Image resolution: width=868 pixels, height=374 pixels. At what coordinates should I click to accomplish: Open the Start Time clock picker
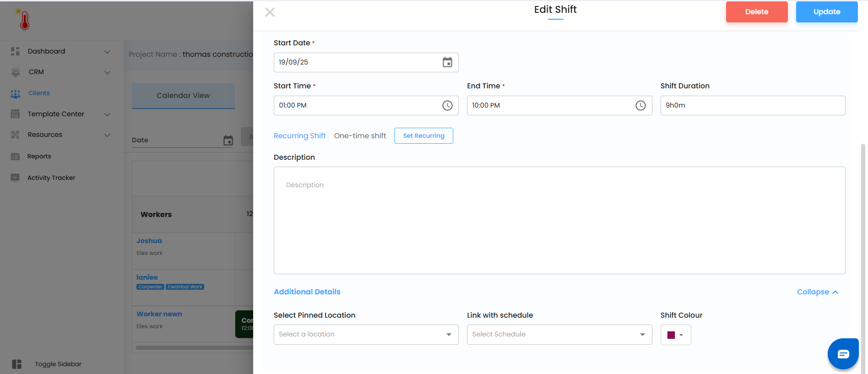click(x=447, y=106)
